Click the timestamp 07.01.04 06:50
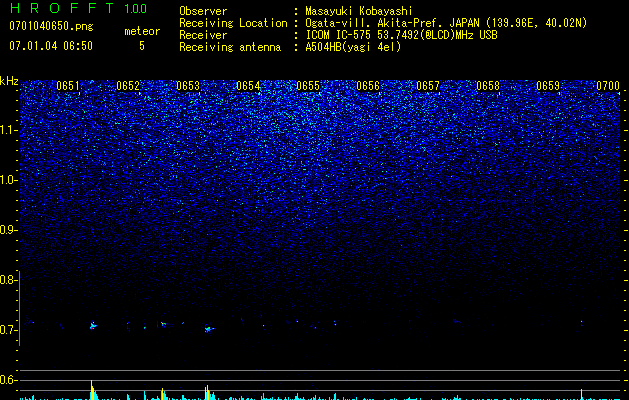The width and height of the screenshot is (629, 400). tap(51, 46)
